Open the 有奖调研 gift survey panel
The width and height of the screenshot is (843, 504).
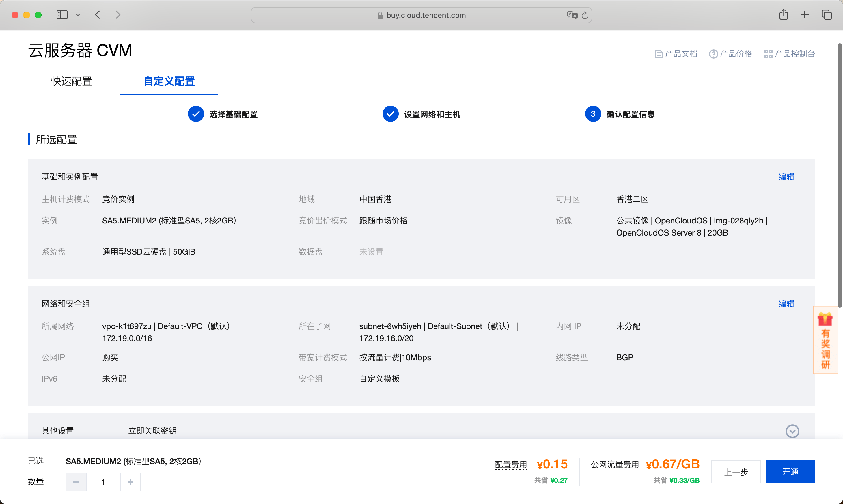(x=825, y=340)
